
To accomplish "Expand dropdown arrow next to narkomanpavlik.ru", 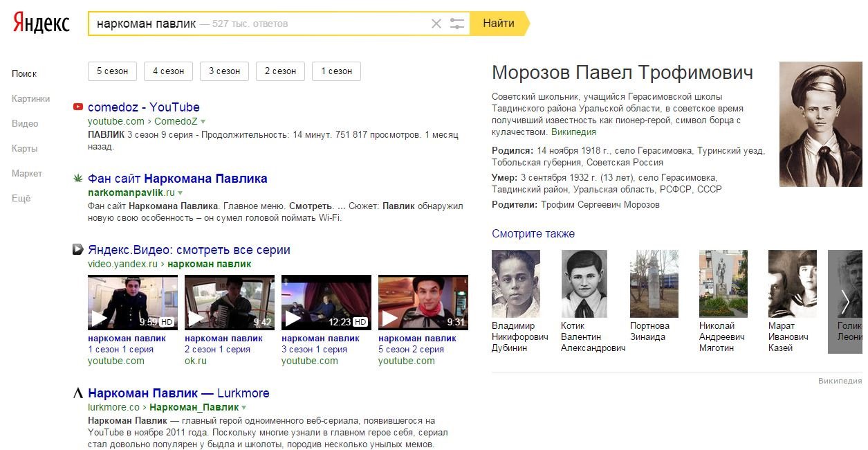I will [x=181, y=192].
